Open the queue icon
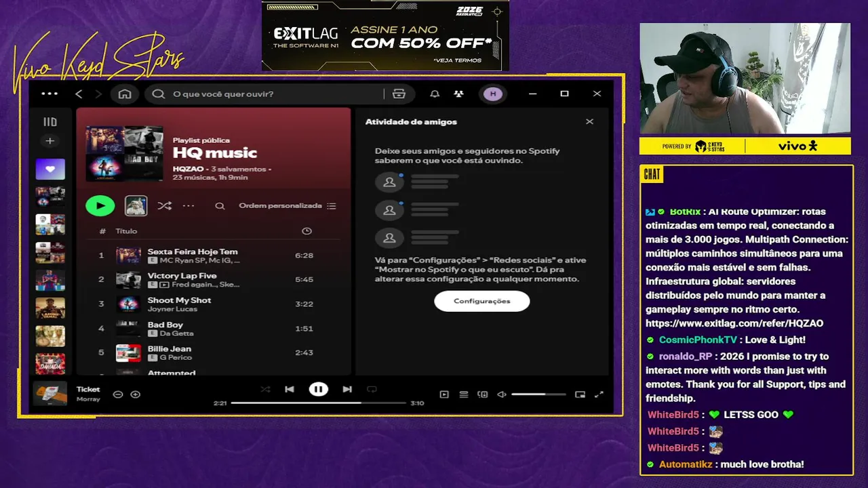 click(x=464, y=394)
